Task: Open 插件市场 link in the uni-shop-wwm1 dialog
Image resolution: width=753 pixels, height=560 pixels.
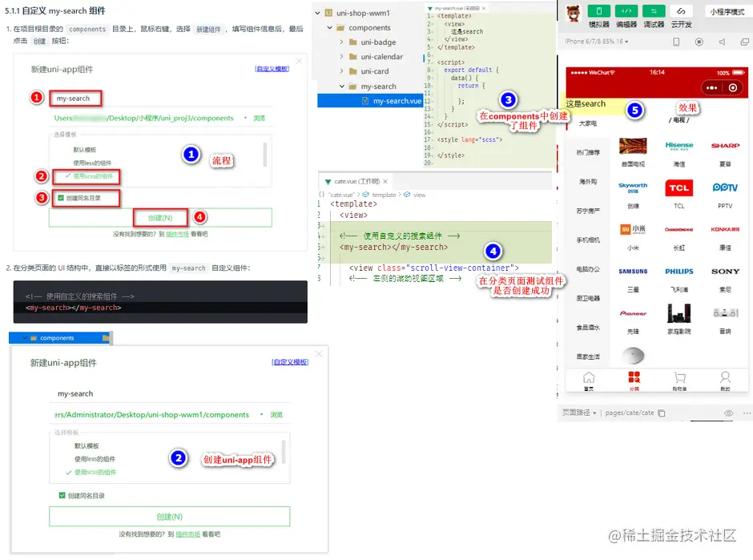Action: click(x=187, y=534)
